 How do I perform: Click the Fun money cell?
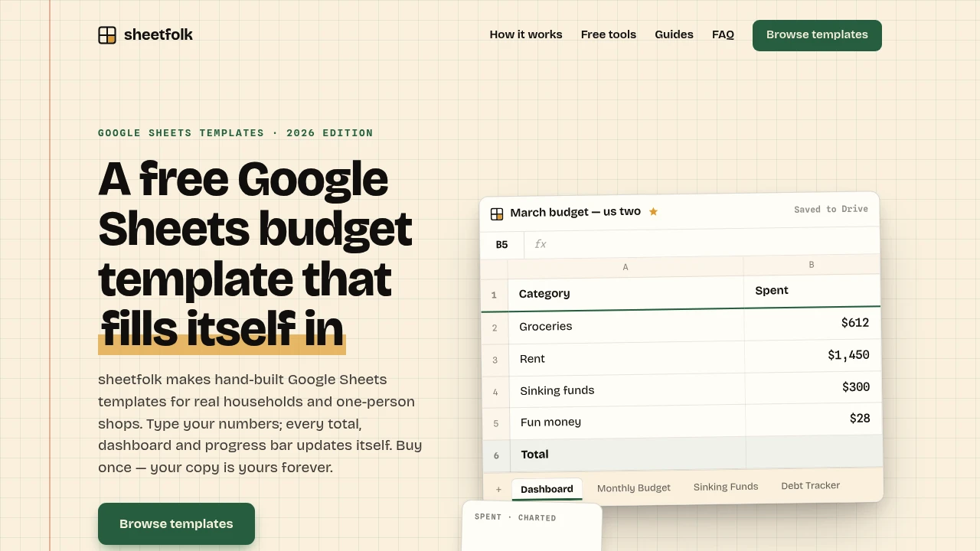627,422
